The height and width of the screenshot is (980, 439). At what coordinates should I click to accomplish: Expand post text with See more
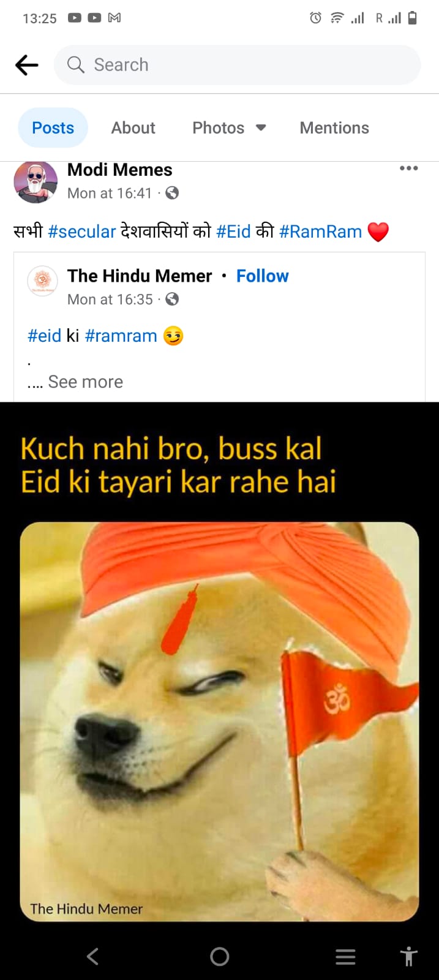pyautogui.click(x=86, y=382)
